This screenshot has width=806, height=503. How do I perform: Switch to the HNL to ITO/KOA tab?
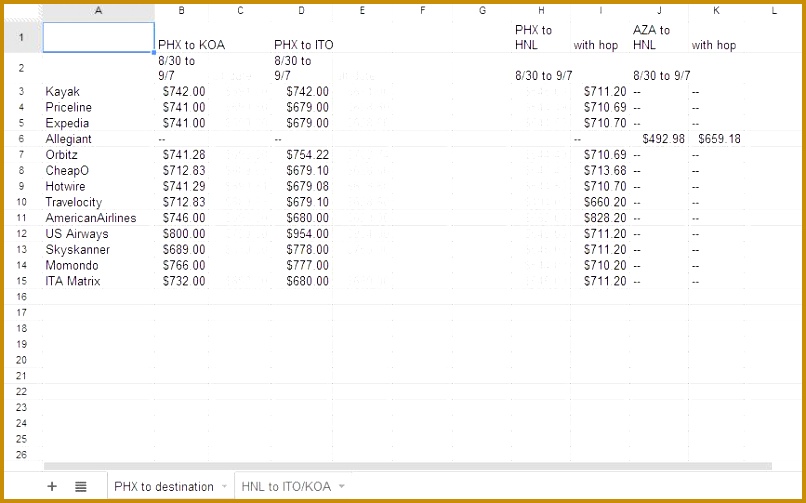point(286,486)
